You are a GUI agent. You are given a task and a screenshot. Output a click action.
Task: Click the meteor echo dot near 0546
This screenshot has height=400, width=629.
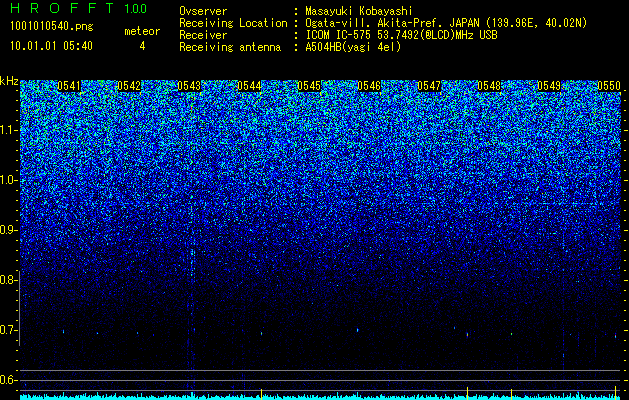(x=357, y=330)
